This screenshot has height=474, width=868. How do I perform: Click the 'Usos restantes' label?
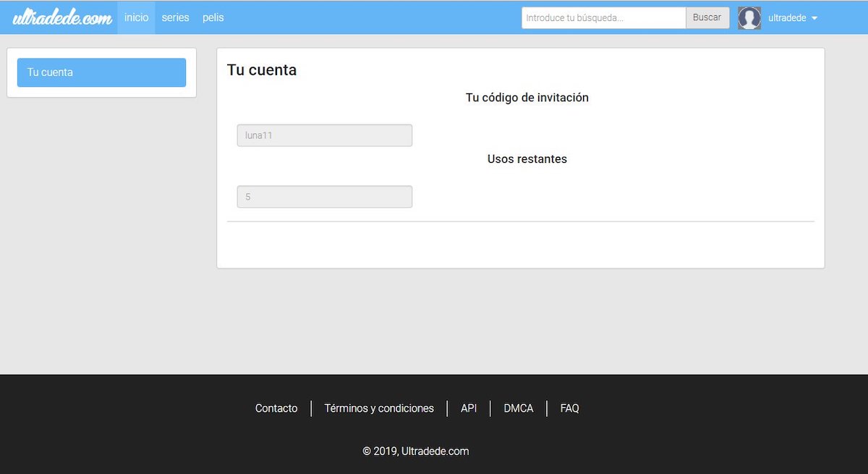527,159
